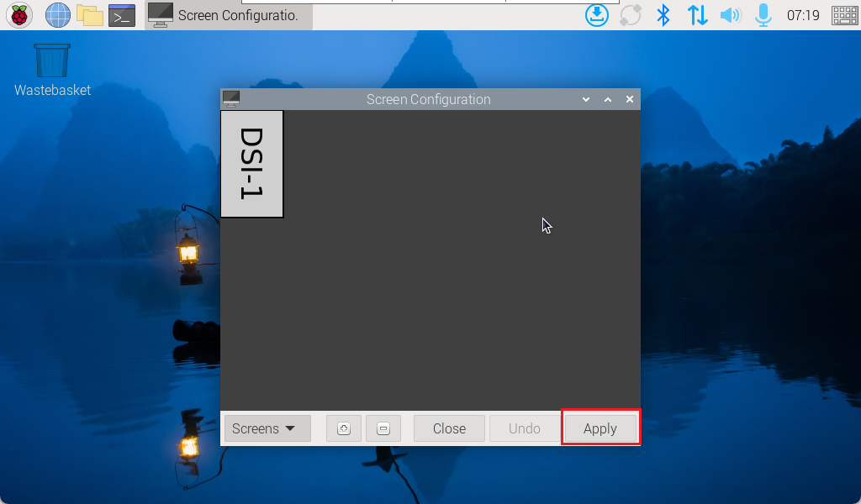Image resolution: width=861 pixels, height=504 pixels.
Task: Click the Screen Configuration taskbar entry
Action: (227, 15)
